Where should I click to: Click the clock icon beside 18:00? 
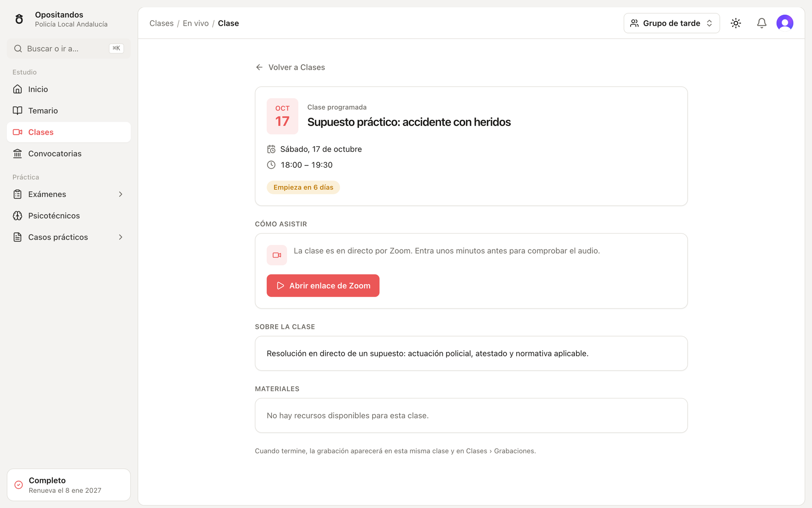click(x=271, y=165)
